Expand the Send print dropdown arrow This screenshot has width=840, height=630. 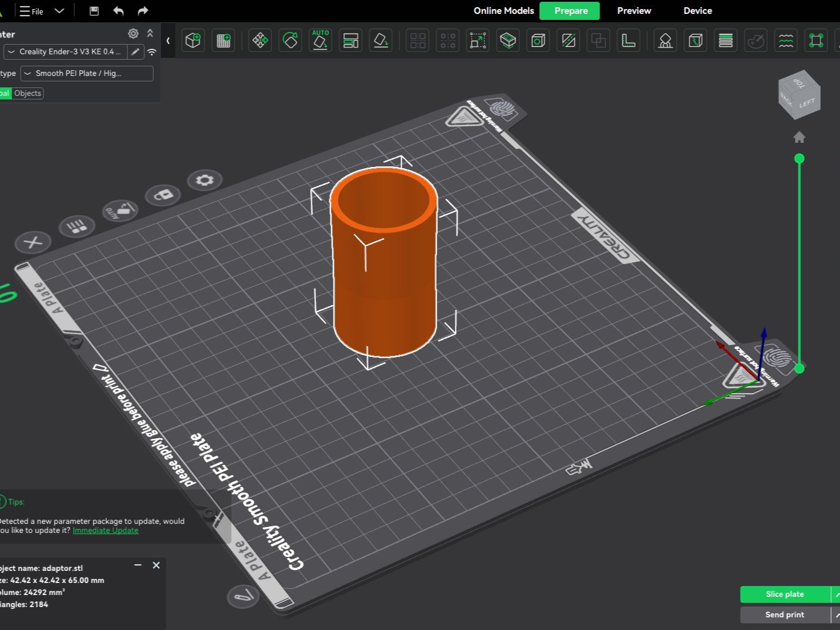pyautogui.click(x=836, y=615)
